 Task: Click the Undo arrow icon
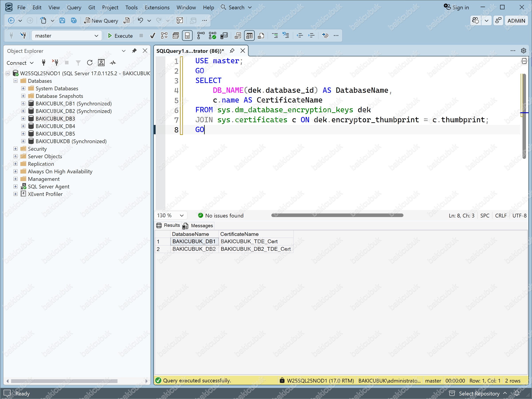[x=140, y=20]
